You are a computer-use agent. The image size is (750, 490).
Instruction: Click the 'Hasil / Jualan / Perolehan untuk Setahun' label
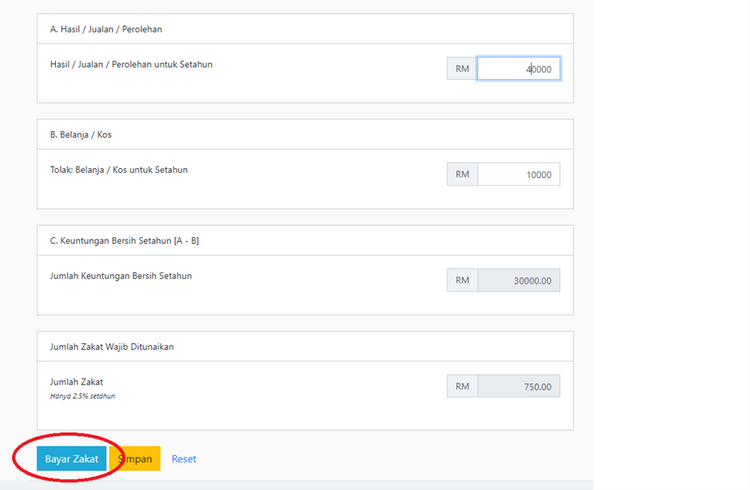(x=131, y=65)
